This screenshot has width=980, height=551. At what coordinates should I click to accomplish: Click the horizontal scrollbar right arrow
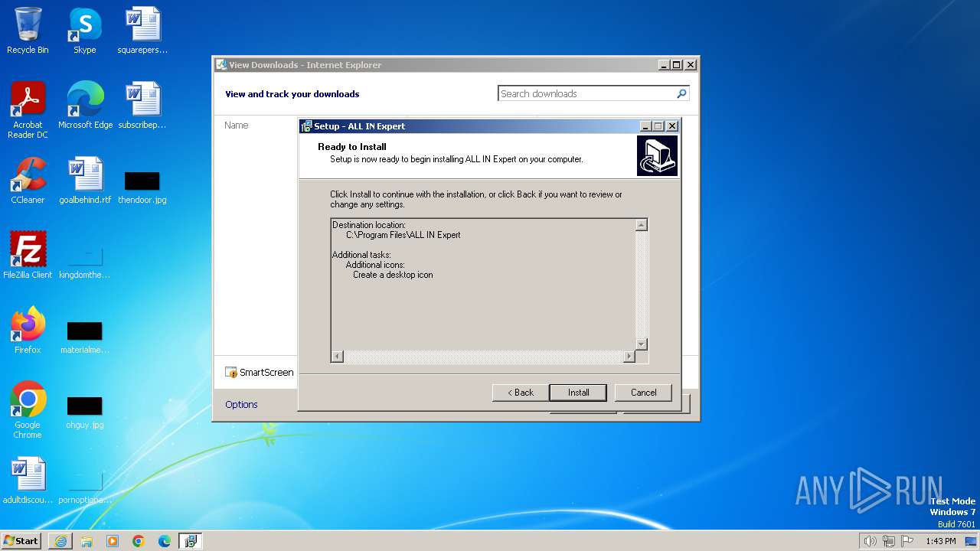[x=629, y=357]
